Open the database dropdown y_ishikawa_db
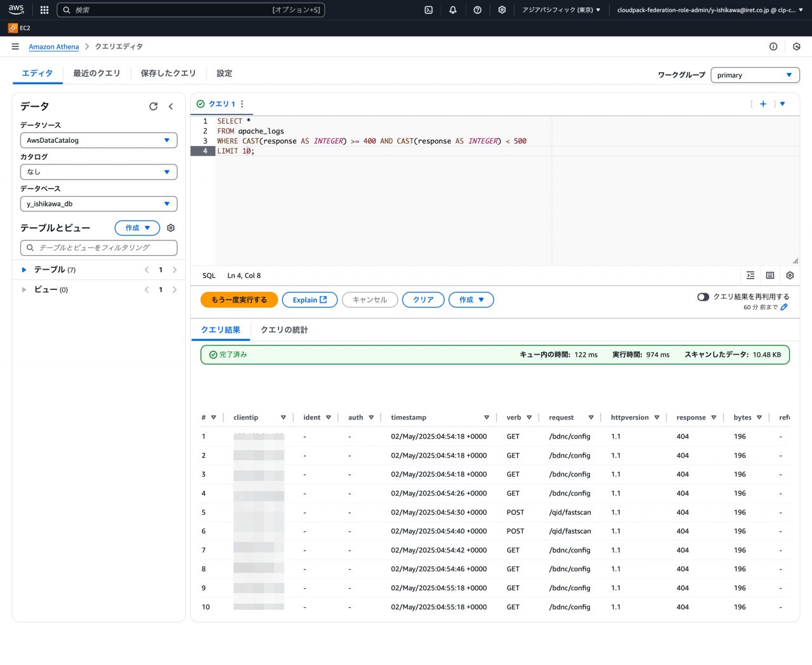 tap(98, 204)
